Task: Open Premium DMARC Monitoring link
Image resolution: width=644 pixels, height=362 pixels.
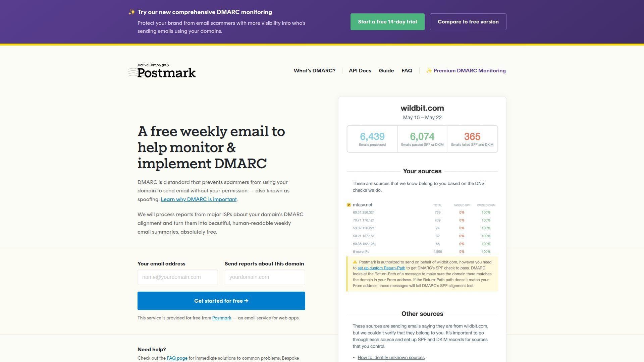Action: coord(466,71)
